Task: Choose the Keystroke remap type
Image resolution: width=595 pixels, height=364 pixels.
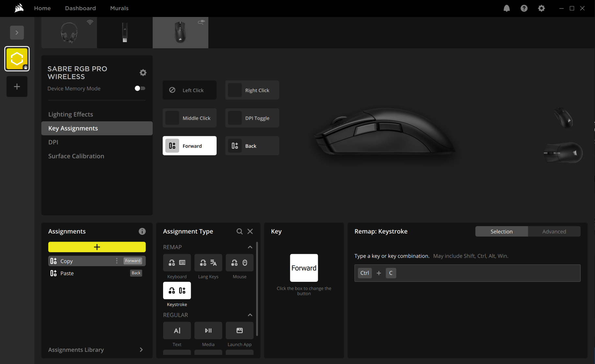Action: [x=177, y=291]
